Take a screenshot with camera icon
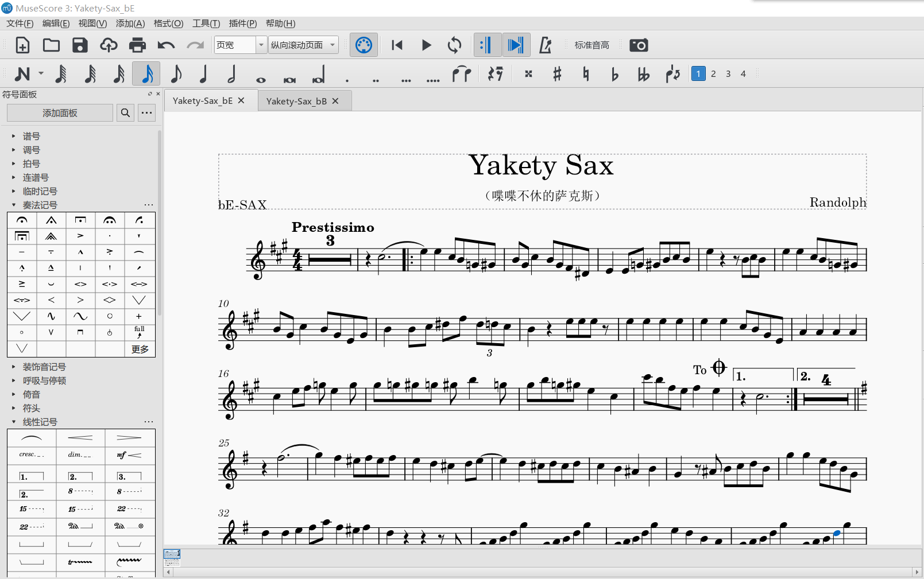The width and height of the screenshot is (924, 579). pyautogui.click(x=639, y=45)
